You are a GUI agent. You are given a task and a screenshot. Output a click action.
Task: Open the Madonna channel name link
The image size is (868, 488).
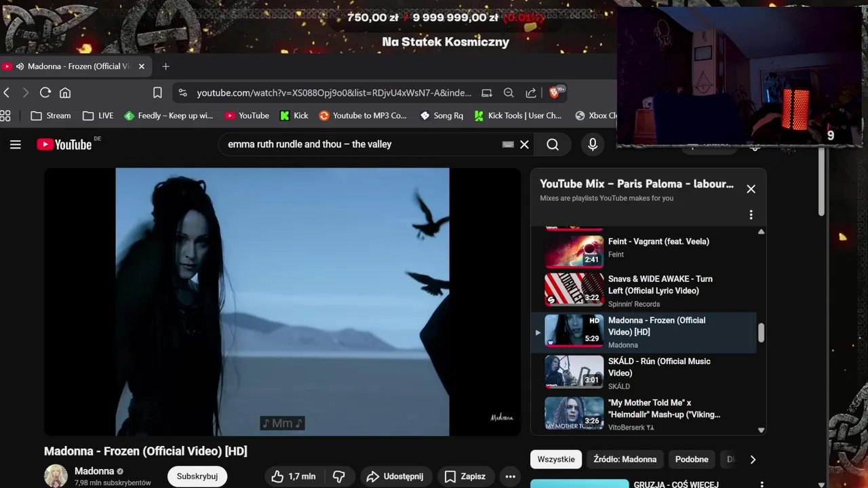[94, 471]
